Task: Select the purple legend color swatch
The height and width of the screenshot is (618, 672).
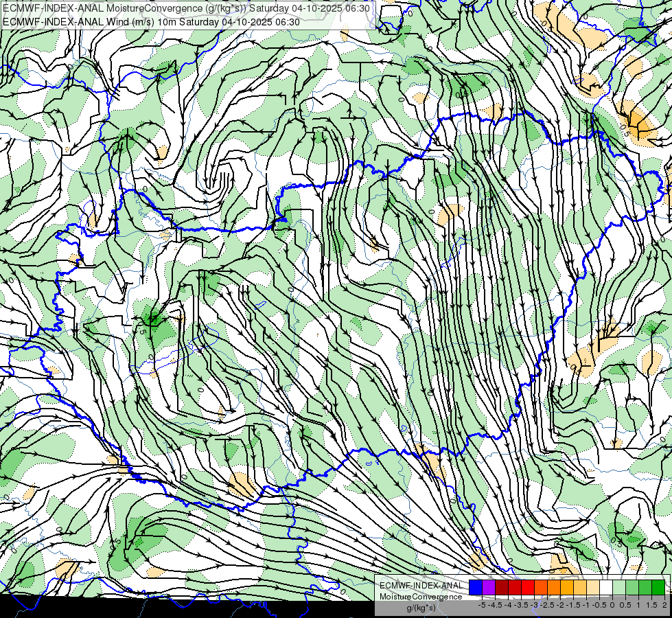Action: point(489,587)
